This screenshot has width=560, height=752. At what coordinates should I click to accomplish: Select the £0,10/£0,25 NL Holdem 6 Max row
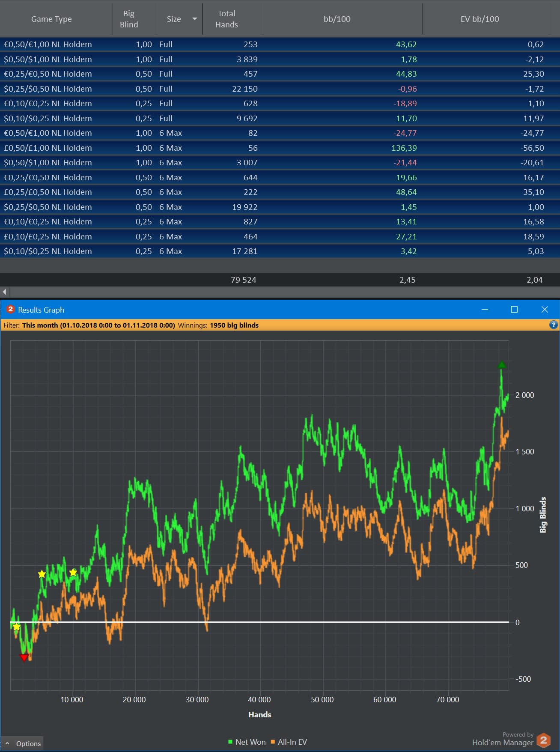(280, 236)
